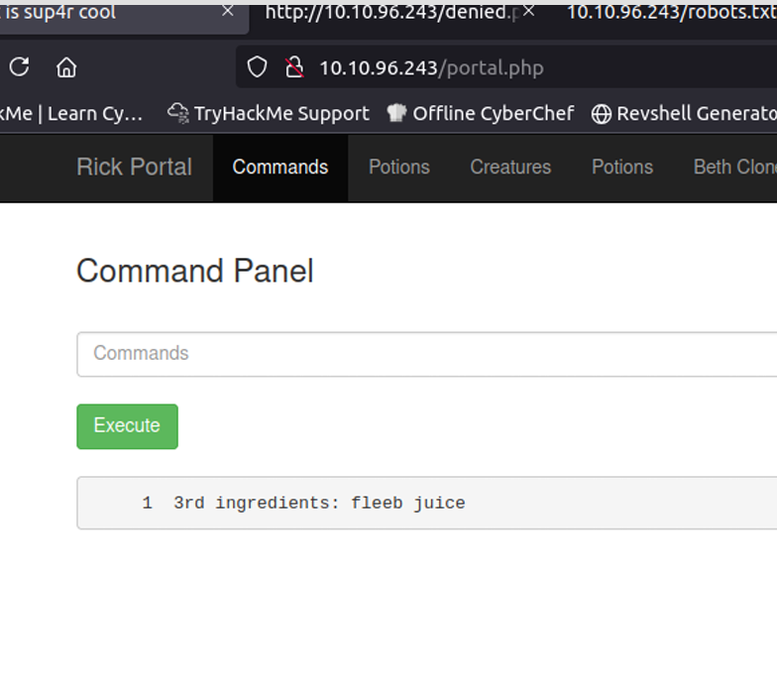
Task: Close the 'is sup4r cool' tab
Action: pyautogui.click(x=228, y=12)
